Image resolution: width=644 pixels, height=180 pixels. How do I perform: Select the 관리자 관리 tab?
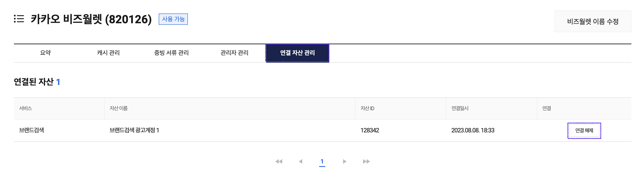coord(234,53)
